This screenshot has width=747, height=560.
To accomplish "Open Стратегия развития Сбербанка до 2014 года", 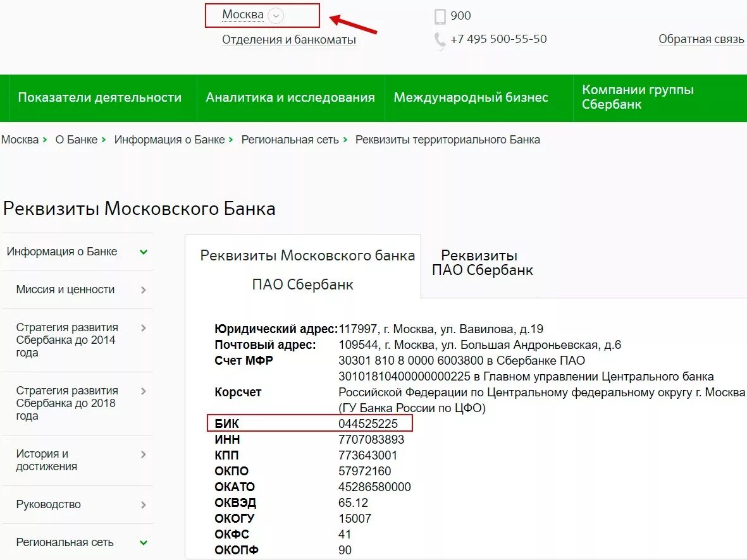I will 67,340.
